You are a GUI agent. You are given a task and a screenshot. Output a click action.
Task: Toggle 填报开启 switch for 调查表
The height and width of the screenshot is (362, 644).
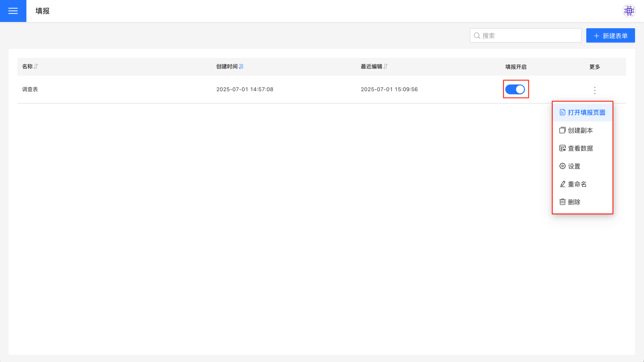point(515,89)
